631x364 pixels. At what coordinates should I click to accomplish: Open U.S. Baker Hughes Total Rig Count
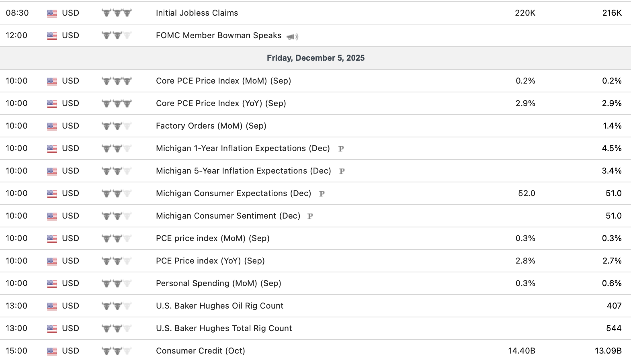click(x=224, y=328)
